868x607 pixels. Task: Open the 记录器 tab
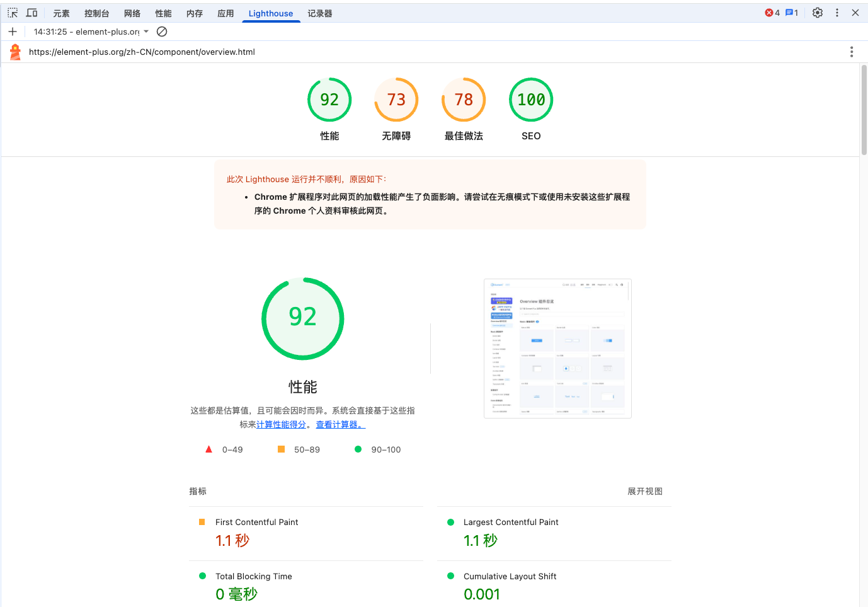point(319,13)
